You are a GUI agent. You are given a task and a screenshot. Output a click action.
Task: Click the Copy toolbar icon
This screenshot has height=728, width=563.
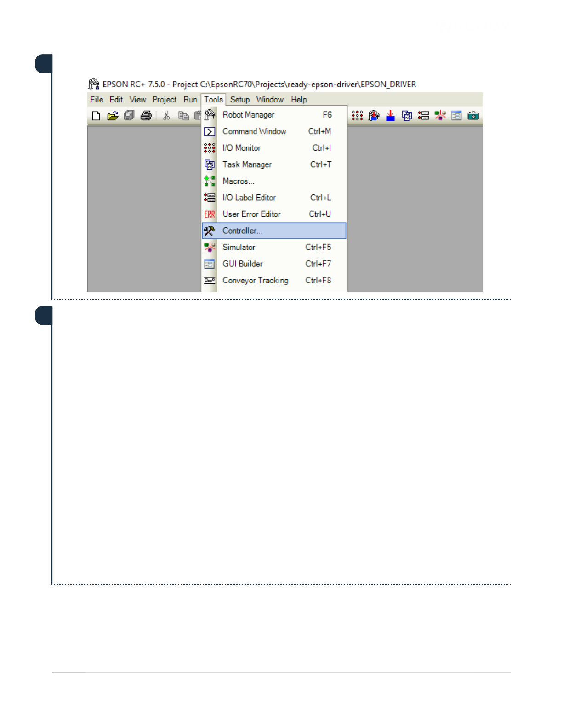click(183, 116)
